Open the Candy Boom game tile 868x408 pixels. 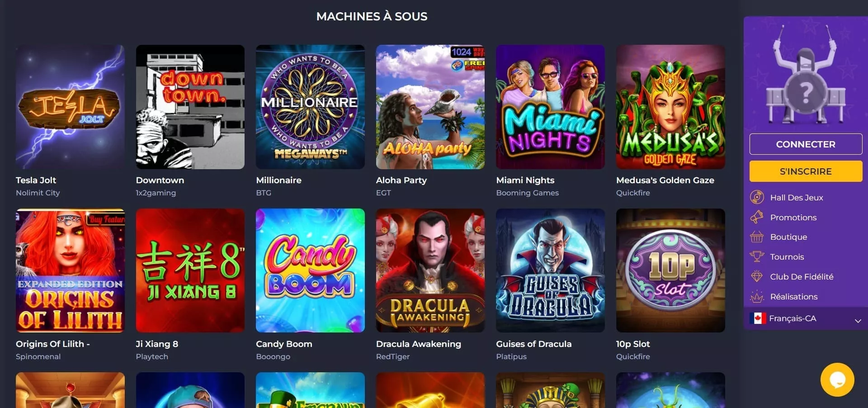[310, 270]
